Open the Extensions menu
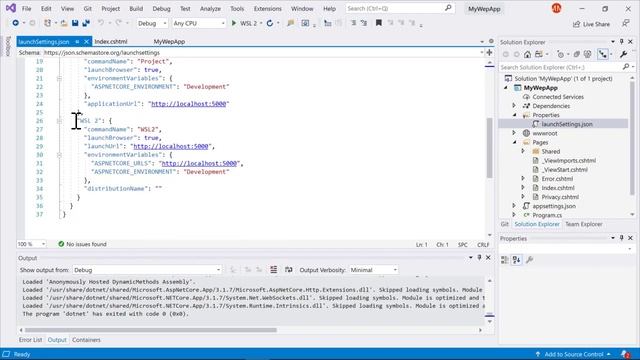Screen dimensions: 640x360 (x=267, y=9)
